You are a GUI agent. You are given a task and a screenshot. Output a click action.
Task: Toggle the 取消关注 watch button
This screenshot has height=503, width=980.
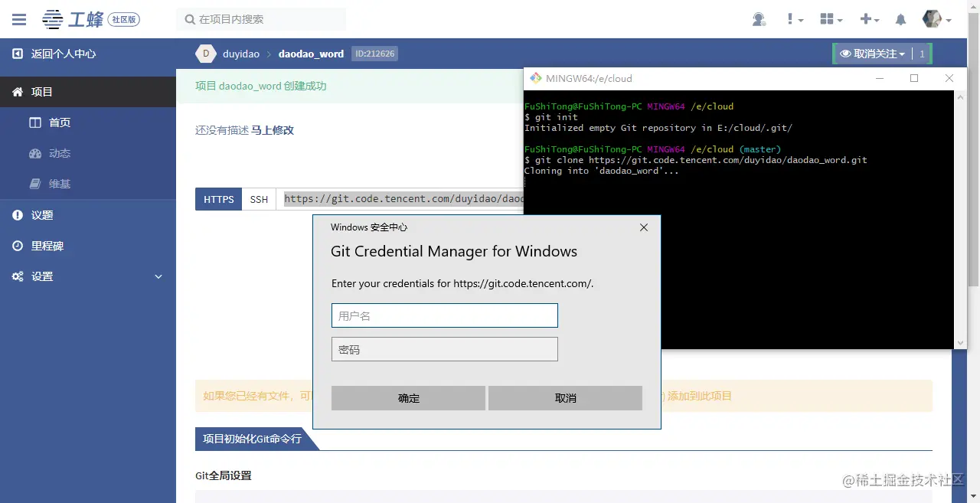click(872, 54)
